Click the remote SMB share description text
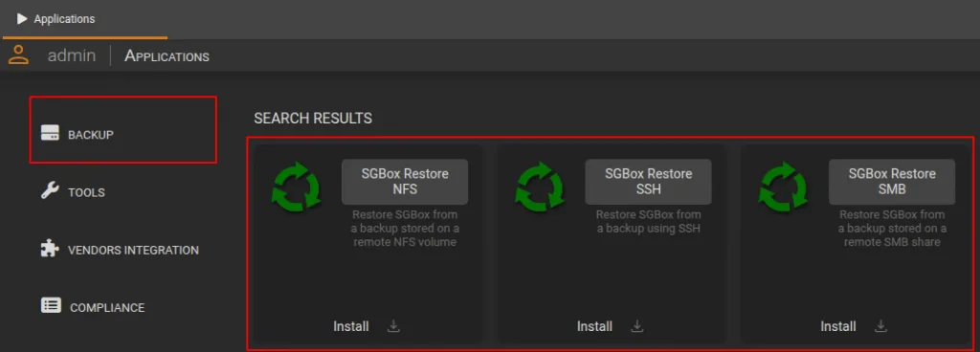Image resolution: width=980 pixels, height=352 pixels. tap(893, 228)
